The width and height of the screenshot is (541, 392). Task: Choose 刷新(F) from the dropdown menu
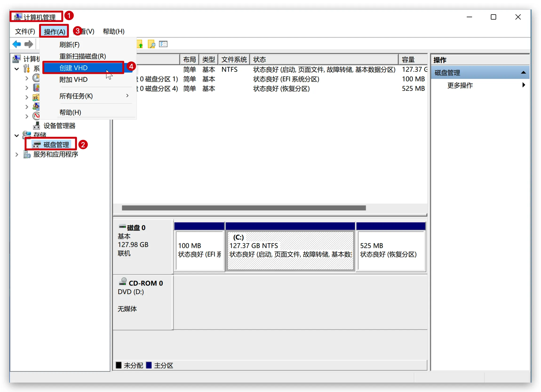[88, 45]
